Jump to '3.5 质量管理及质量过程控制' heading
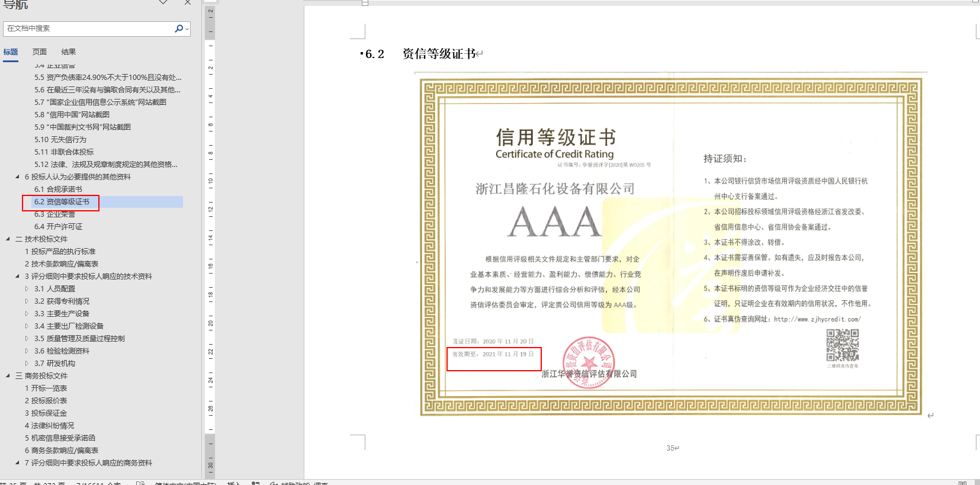The image size is (980, 485). pos(79,339)
